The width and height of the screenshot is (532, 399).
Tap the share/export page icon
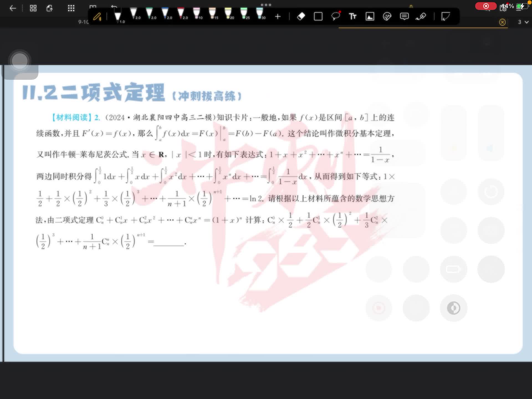tap(50, 8)
